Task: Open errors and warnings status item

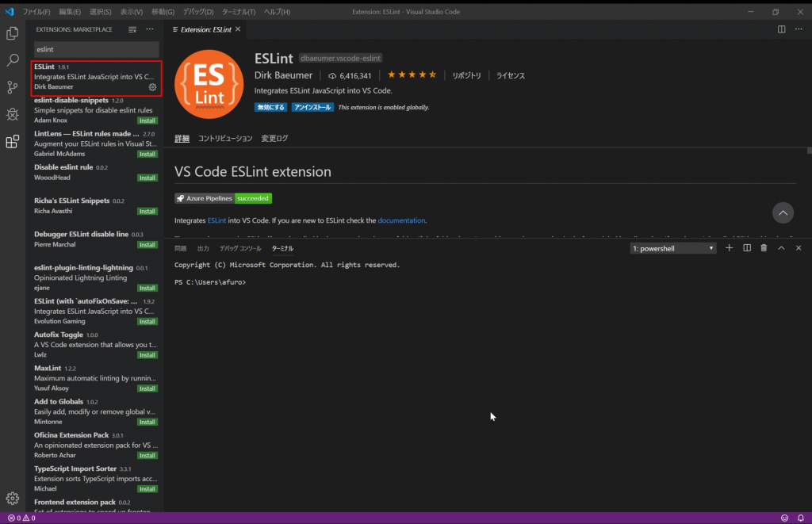Action: click(x=21, y=518)
